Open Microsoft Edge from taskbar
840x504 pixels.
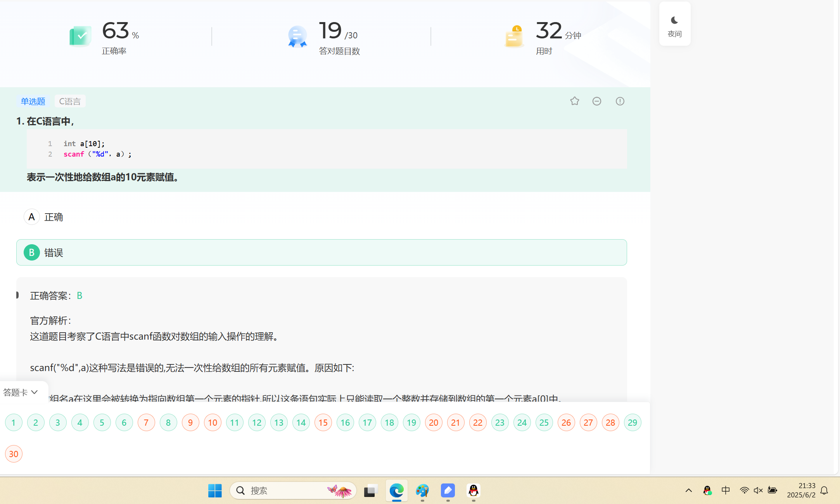point(396,490)
